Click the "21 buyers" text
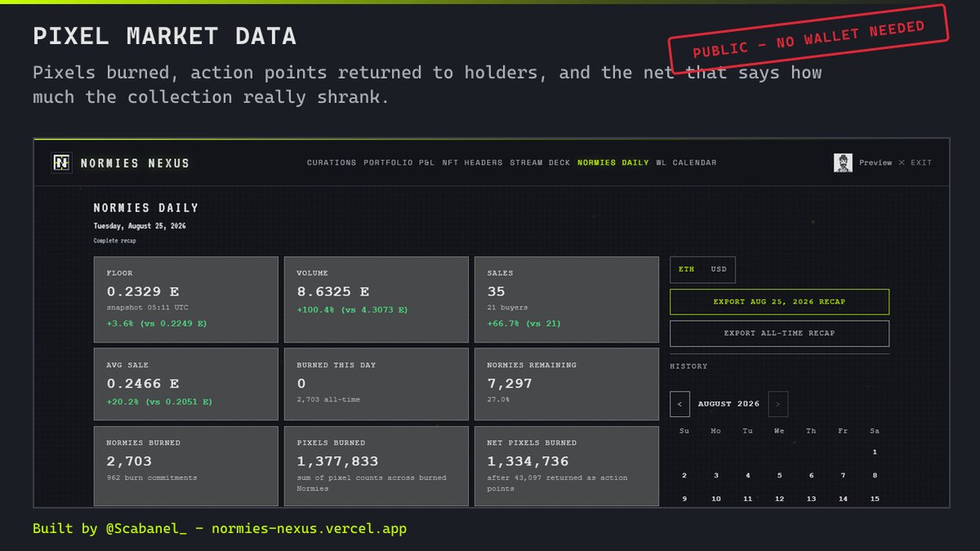This screenshot has width=980, height=551. click(x=507, y=307)
